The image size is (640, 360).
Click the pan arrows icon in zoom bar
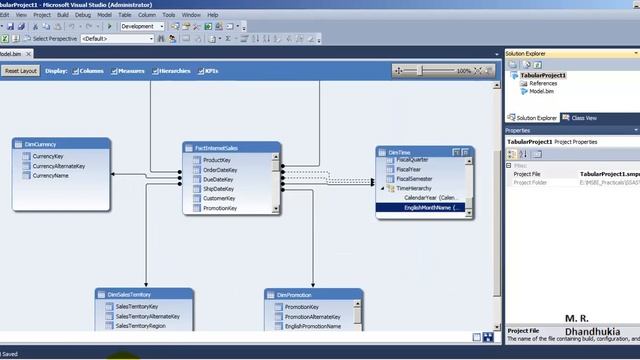[398, 71]
